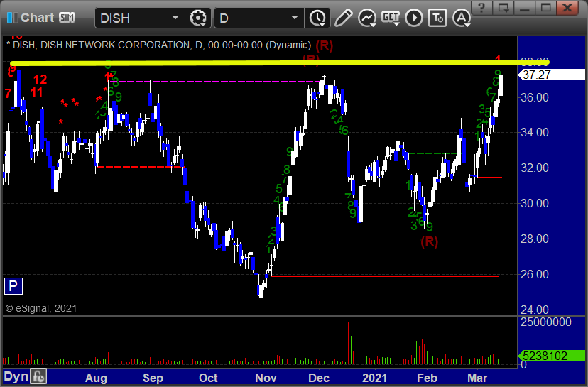Click the Dec label on time axis

[x=319, y=378]
